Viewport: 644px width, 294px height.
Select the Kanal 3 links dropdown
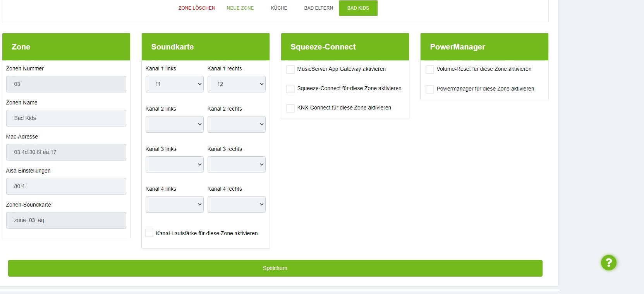(175, 164)
